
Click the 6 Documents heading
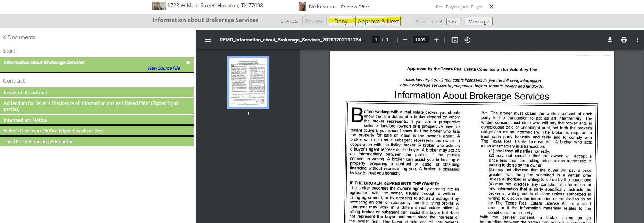coord(19,37)
